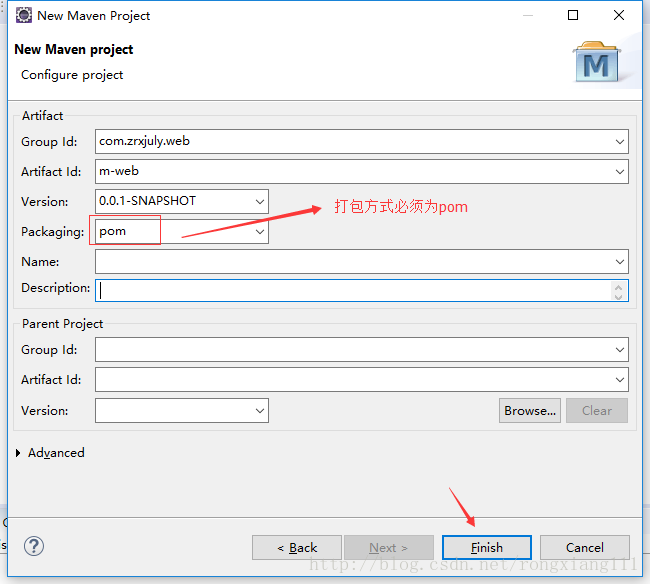The image size is (650, 584).
Task: Expand the Advanced section
Action: pos(18,453)
